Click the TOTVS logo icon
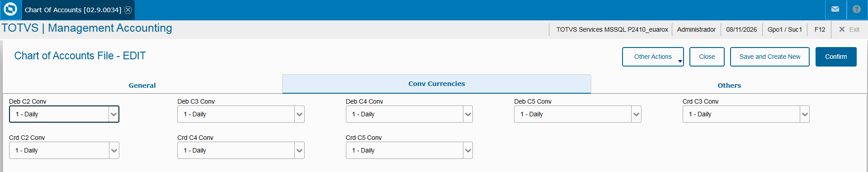 click(10, 9)
